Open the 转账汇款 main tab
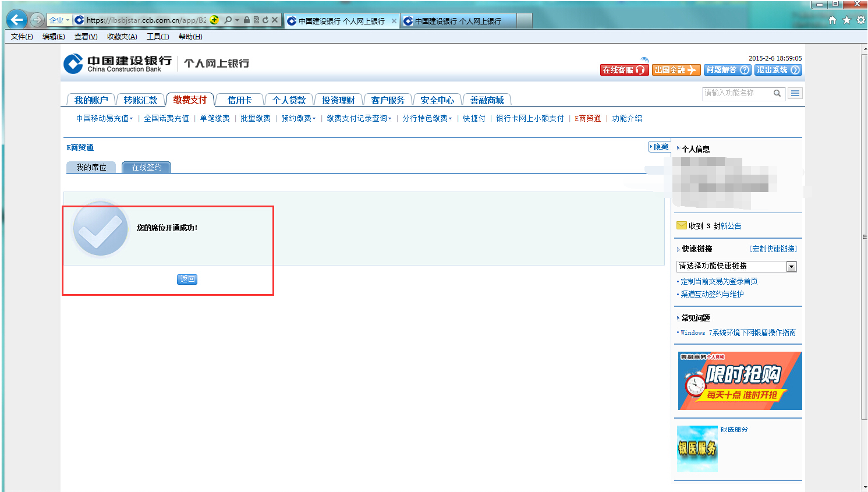 pyautogui.click(x=140, y=100)
